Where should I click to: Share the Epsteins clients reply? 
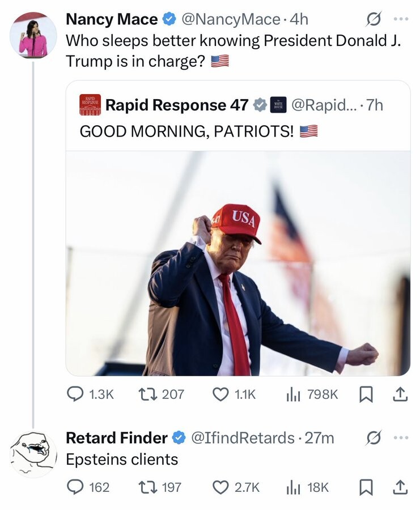(400, 487)
